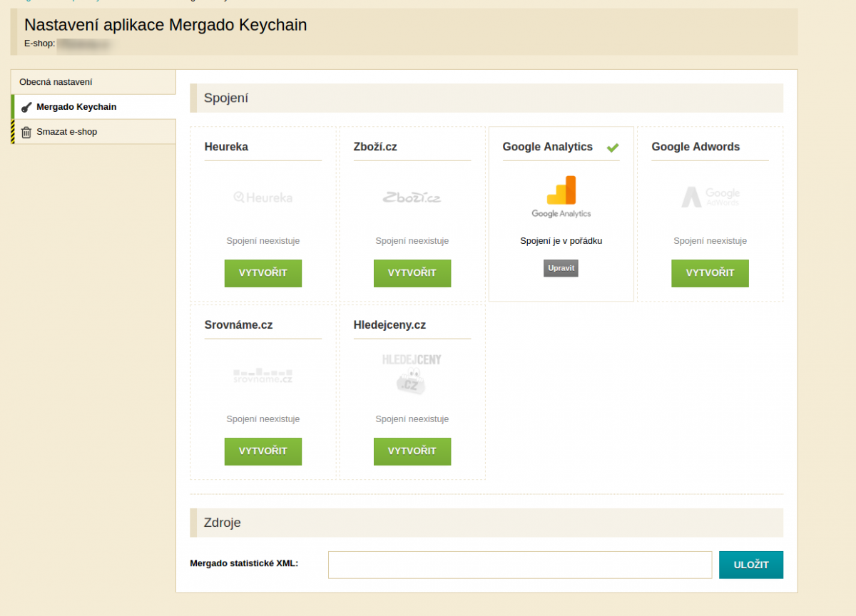Click 'Spojení neexistuje' under Heureka
856x616 pixels.
click(x=263, y=241)
